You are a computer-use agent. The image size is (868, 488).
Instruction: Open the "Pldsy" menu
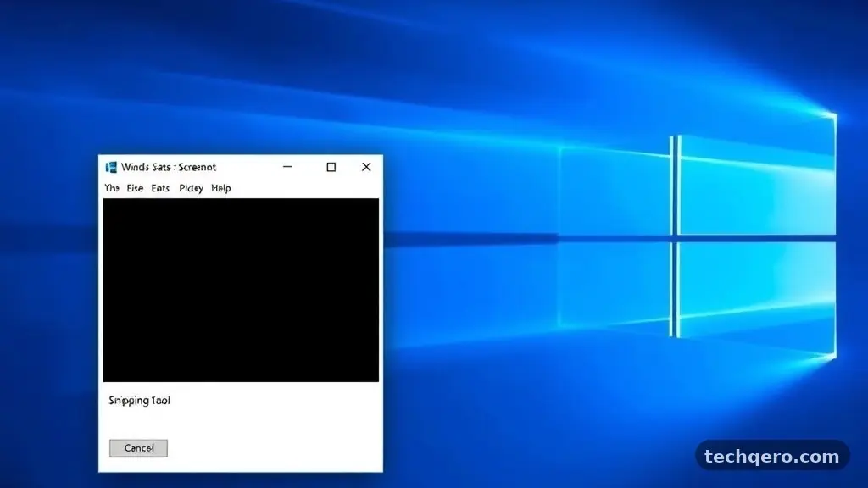click(191, 189)
